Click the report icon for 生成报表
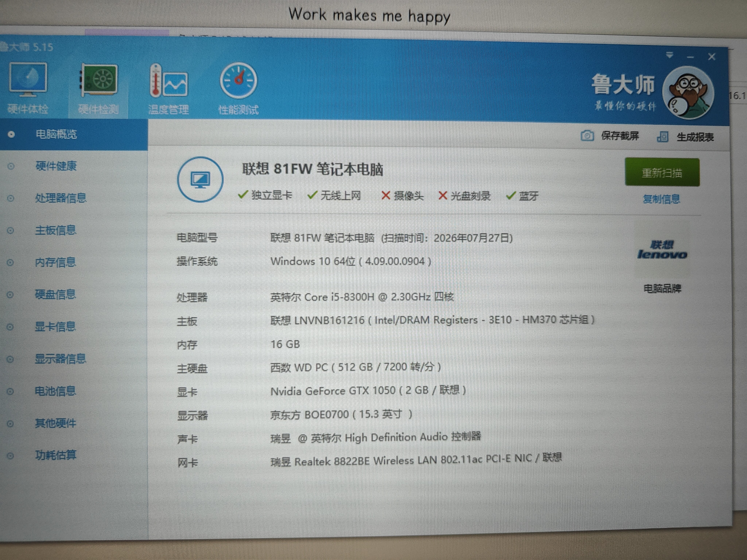 (663, 137)
